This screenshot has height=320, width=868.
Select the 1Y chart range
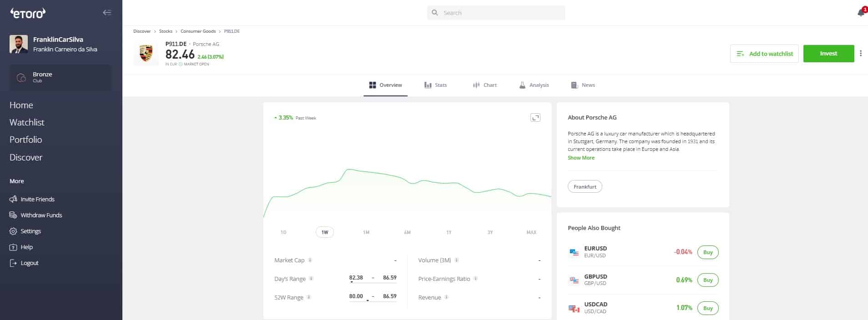click(x=449, y=232)
